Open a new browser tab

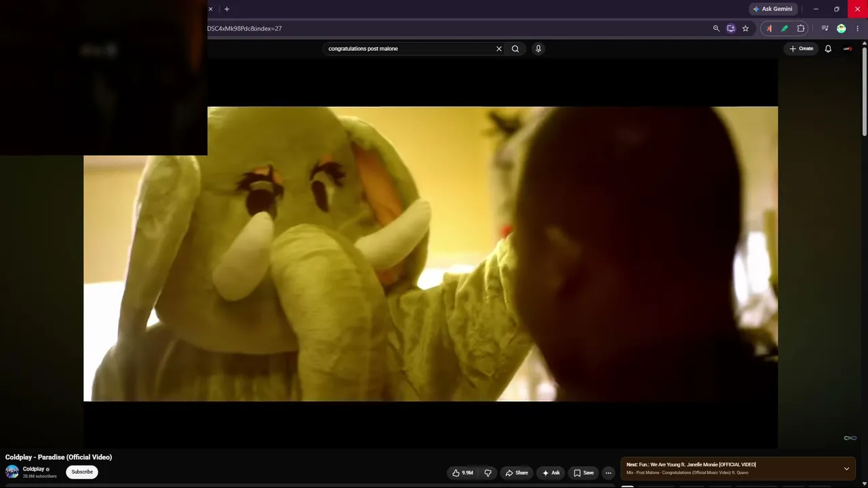coord(226,9)
